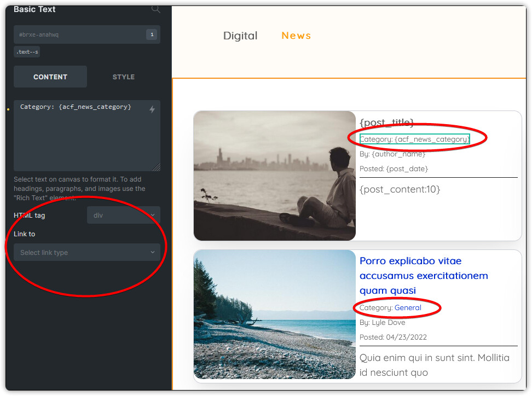This screenshot has width=532, height=396.
Task: Click the beach shoreline post image
Action: (274, 315)
